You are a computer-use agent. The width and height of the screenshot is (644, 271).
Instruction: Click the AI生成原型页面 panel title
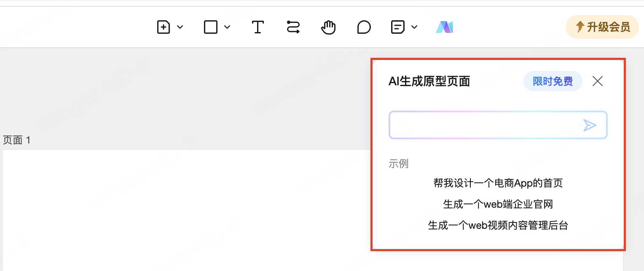429,81
